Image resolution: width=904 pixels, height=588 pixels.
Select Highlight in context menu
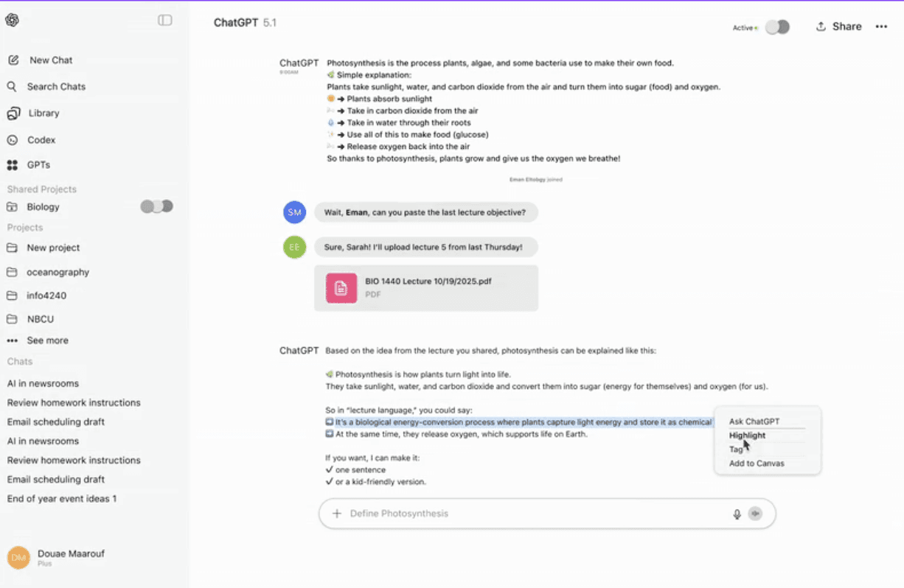coord(748,435)
